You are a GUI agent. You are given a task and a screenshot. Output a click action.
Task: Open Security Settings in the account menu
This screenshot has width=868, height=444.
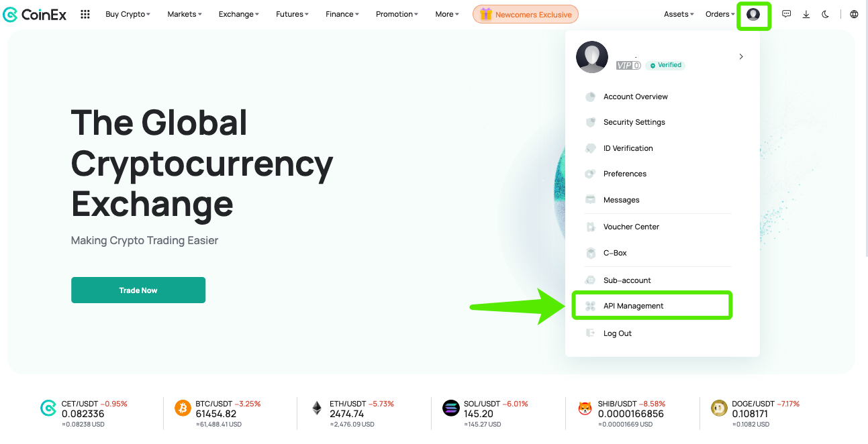(x=634, y=122)
